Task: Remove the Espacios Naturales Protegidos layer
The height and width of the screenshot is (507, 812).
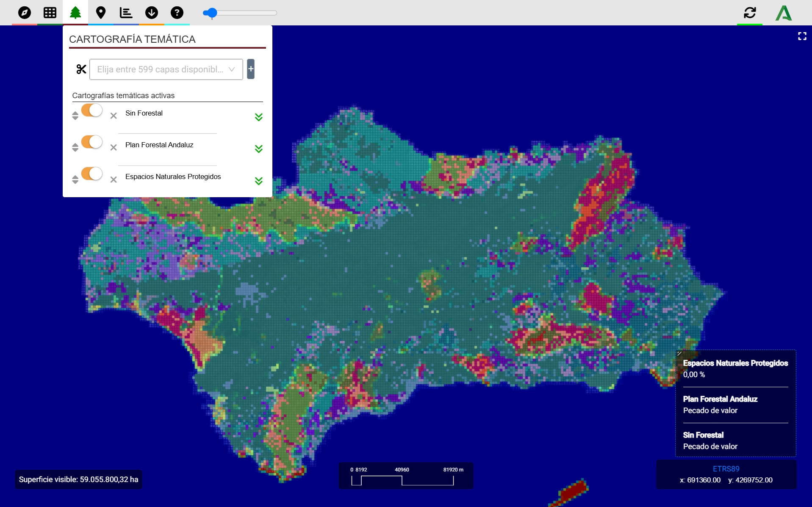Action: (114, 180)
